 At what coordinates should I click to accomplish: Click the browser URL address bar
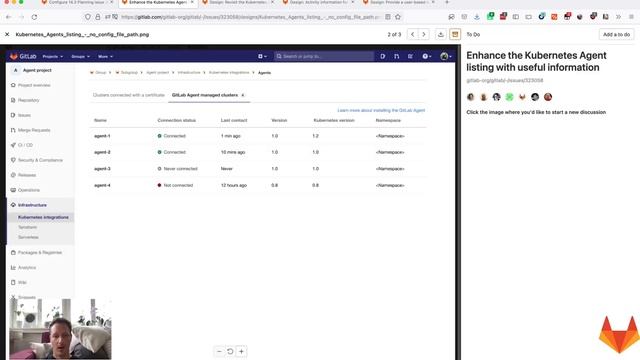[251, 17]
